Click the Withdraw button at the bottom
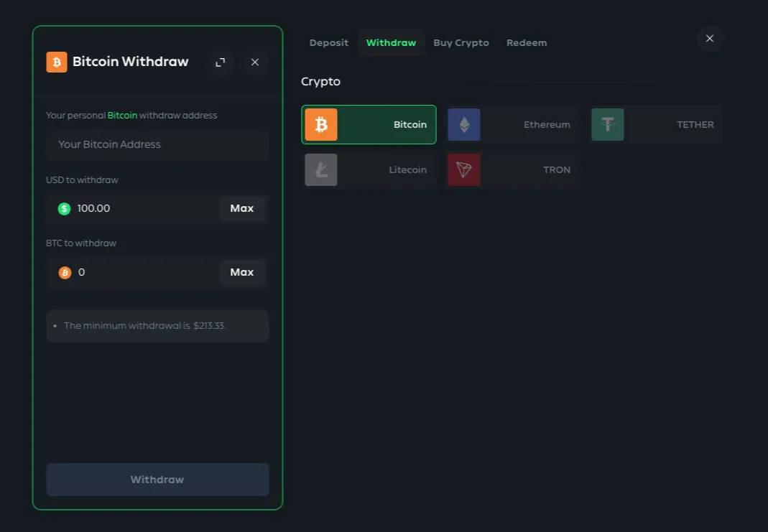The width and height of the screenshot is (768, 532). pos(157,479)
